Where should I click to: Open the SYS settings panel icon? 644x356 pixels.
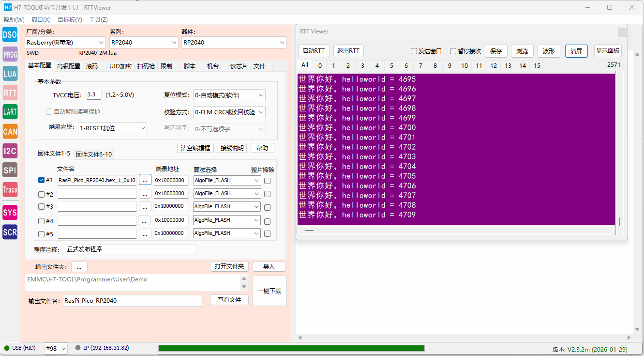pos(10,212)
